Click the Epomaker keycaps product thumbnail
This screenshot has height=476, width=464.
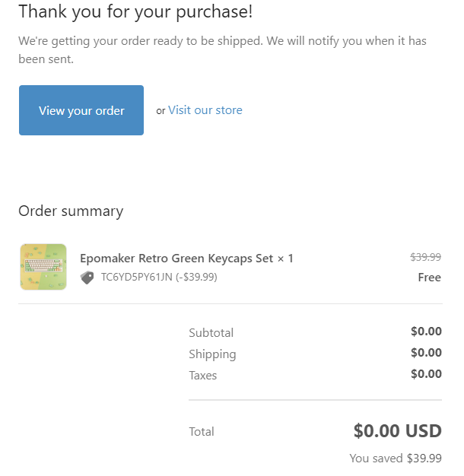click(x=43, y=267)
